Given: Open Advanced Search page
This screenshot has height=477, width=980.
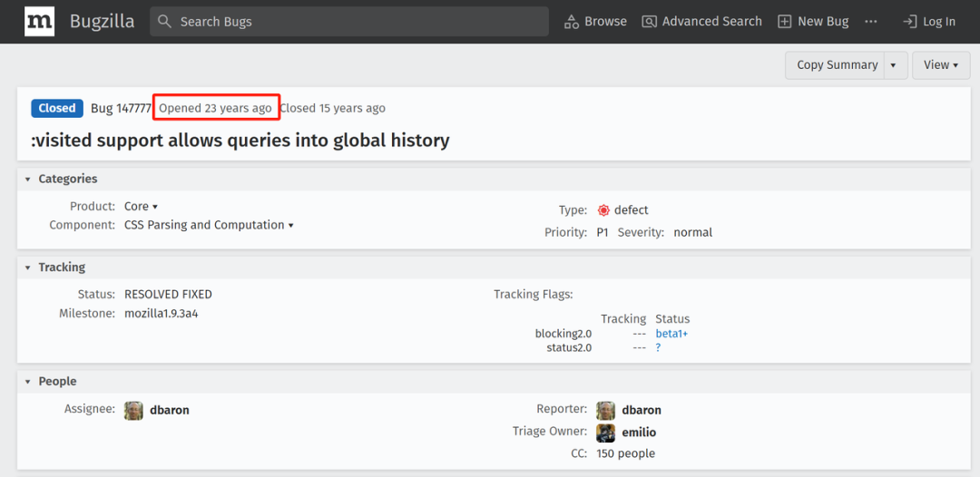Looking at the screenshot, I should 701,22.
